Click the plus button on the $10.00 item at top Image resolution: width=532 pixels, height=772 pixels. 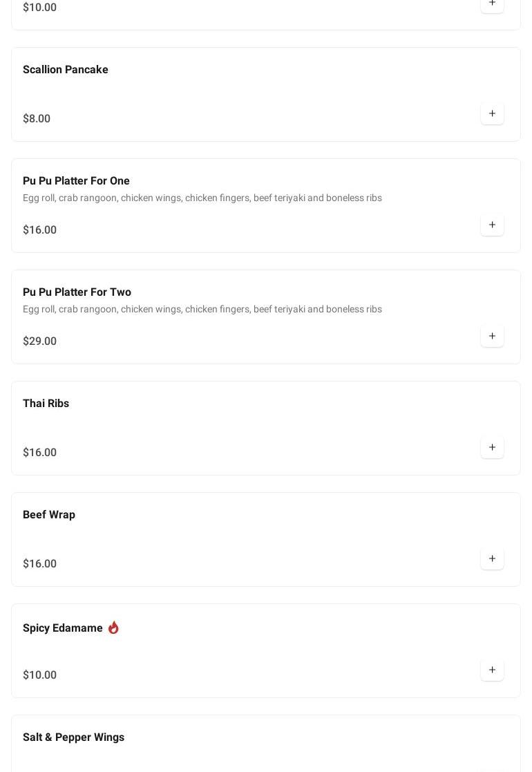tap(492, 3)
